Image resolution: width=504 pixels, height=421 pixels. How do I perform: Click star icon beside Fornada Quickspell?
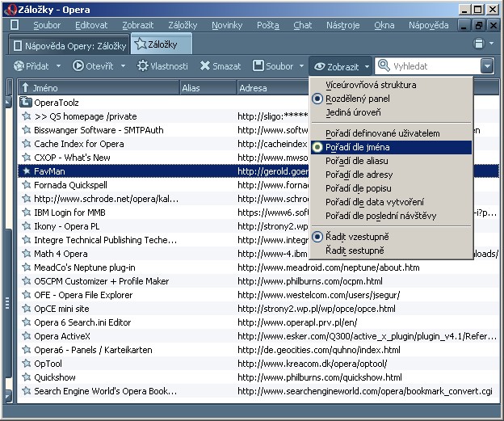(27, 184)
